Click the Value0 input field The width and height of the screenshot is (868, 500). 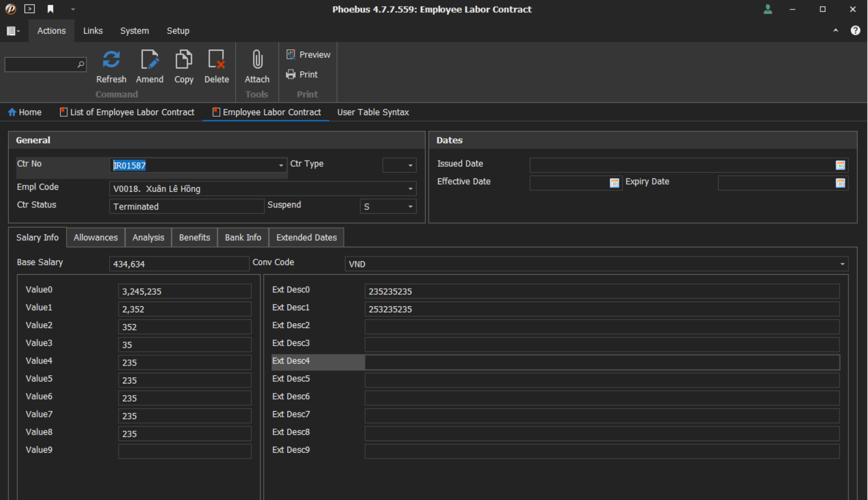coord(185,291)
